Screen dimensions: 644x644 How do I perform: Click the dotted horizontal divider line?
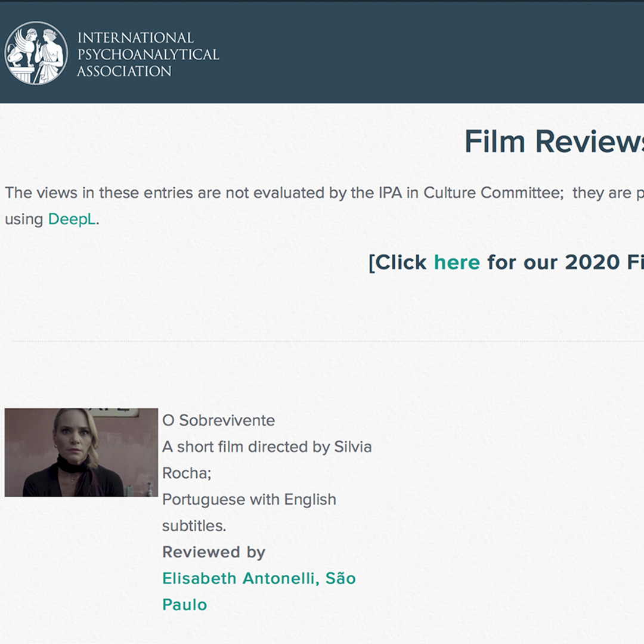(x=328, y=342)
